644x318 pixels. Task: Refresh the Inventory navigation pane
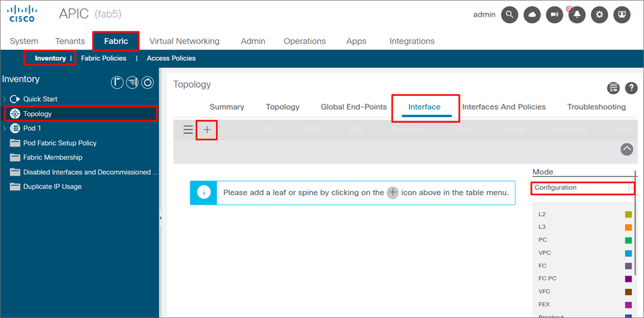(148, 83)
